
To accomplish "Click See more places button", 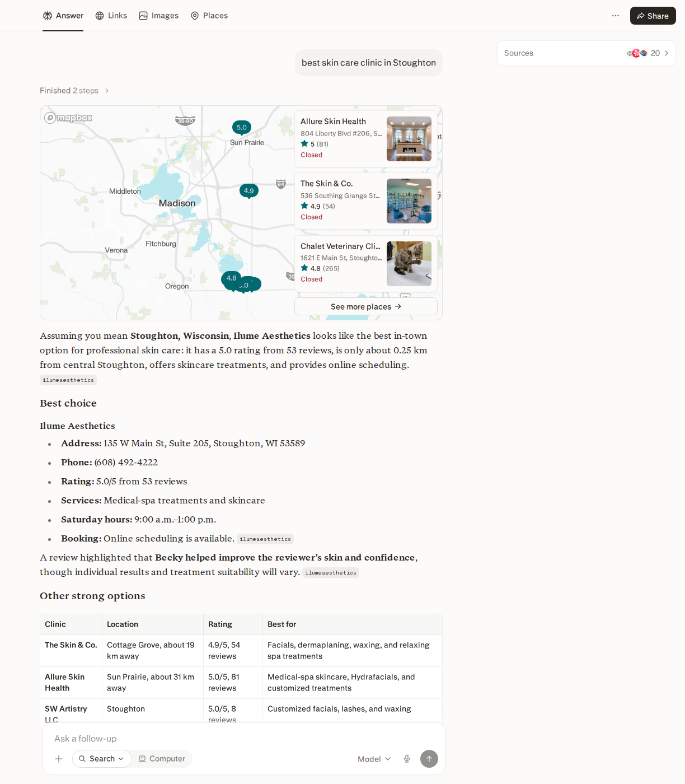I will (366, 306).
